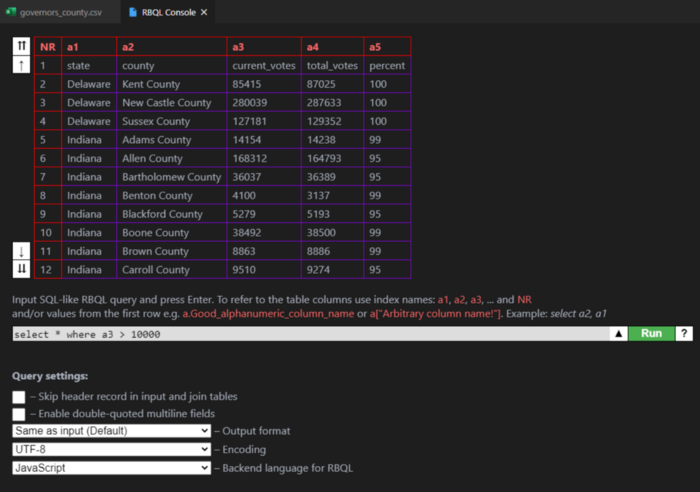Open the UTF-8 encoding dropdown
Screen dimensions: 700x492
click(x=111, y=449)
